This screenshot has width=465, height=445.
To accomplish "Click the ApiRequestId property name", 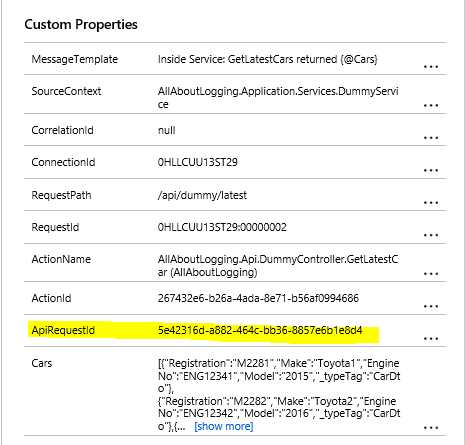I will [63, 330].
